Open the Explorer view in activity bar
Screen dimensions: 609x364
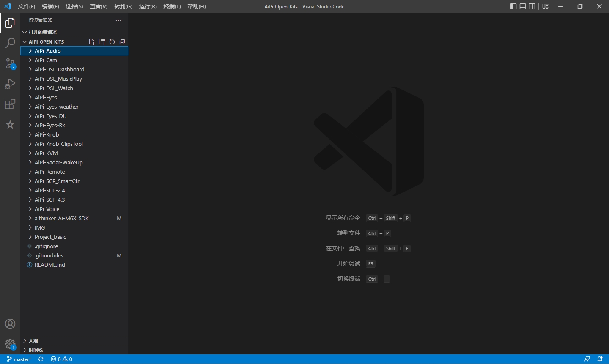10,23
